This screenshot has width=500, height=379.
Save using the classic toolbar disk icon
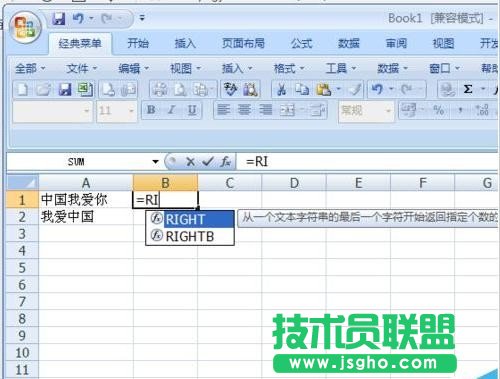(x=65, y=90)
